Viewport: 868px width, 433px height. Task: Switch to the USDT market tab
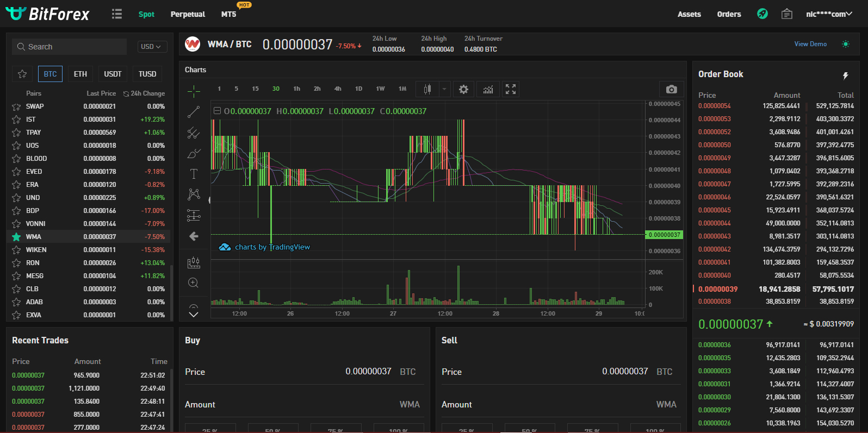point(113,74)
